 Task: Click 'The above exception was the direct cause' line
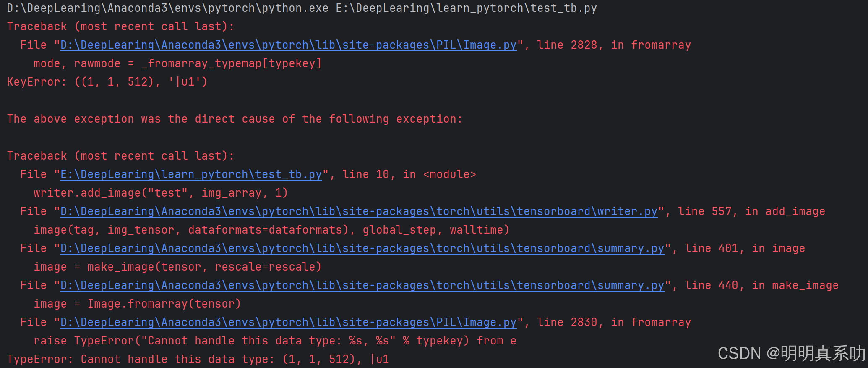click(235, 119)
